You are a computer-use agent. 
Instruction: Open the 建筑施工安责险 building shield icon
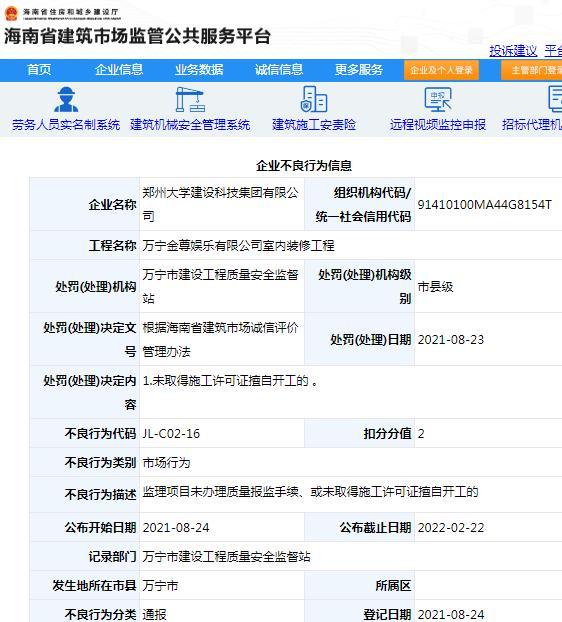pyautogui.click(x=314, y=99)
